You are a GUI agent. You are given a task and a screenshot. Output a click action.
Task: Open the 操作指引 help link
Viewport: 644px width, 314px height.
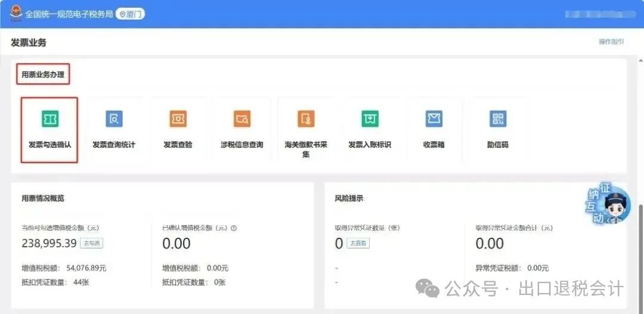pyautogui.click(x=611, y=42)
